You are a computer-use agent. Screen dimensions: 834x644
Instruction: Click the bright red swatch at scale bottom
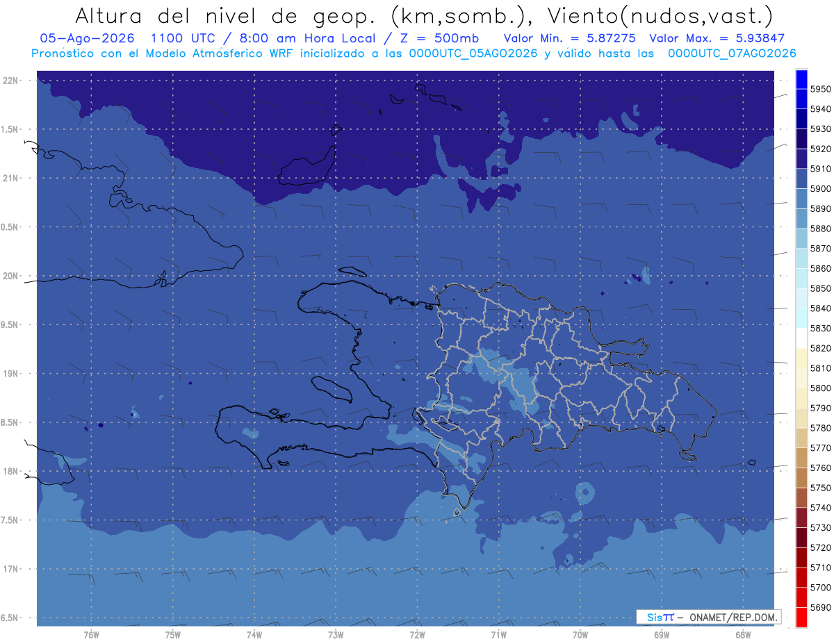click(801, 617)
